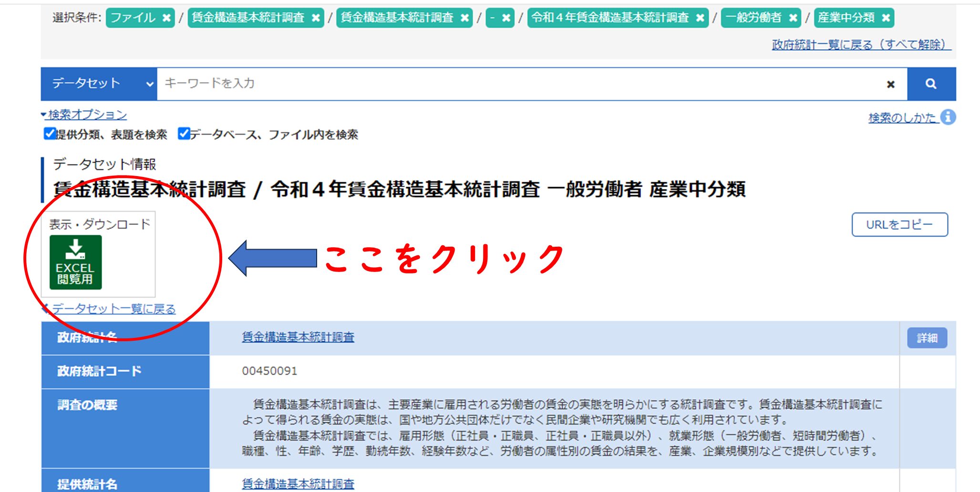This screenshot has height=492, width=980.
Task: Open the データセット search type dropdown
Action: 99,84
